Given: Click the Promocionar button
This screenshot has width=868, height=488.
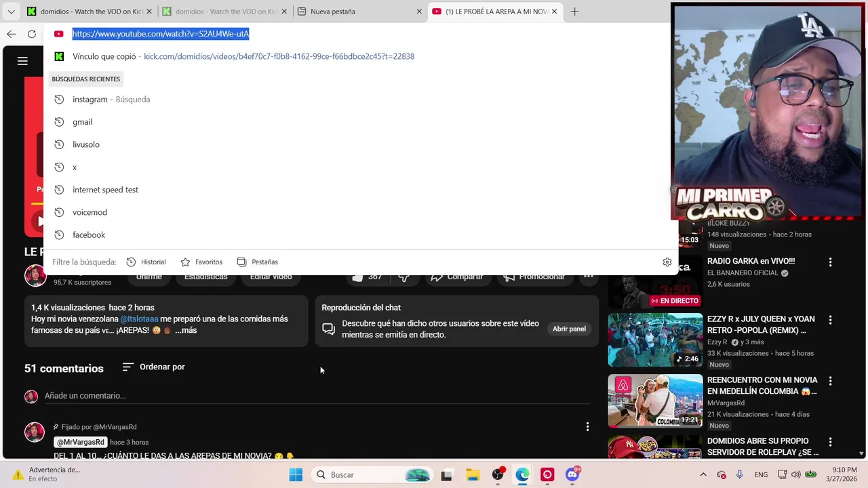Looking at the screenshot, I should (534, 277).
